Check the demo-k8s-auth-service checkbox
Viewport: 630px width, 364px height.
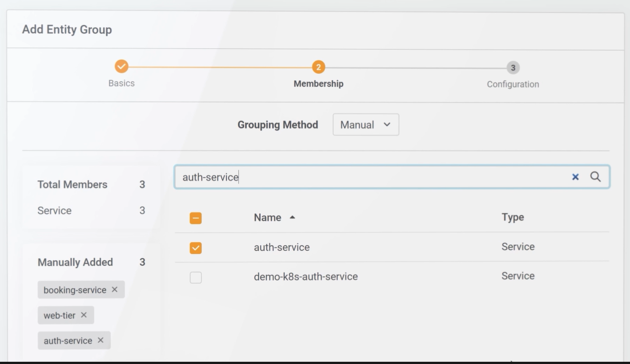point(195,276)
